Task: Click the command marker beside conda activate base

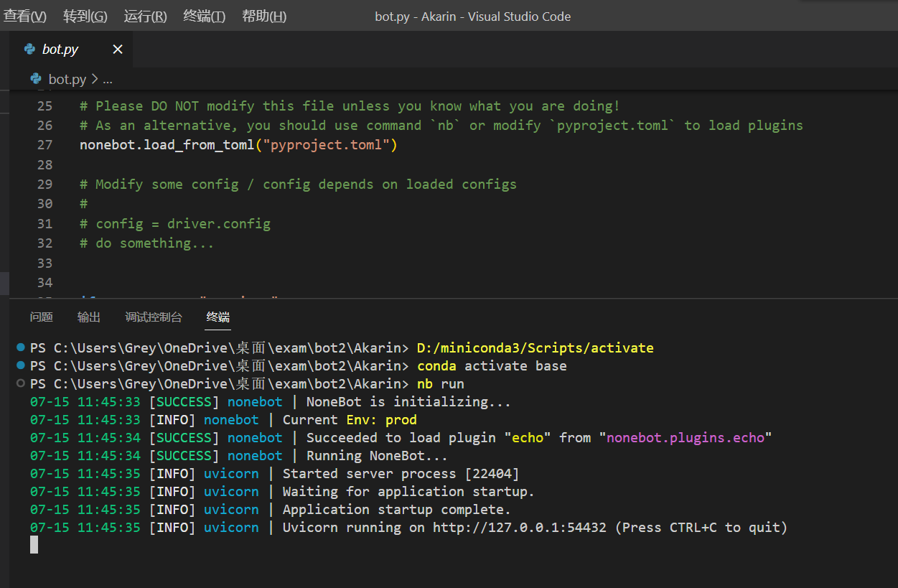Action: pyautogui.click(x=20, y=365)
